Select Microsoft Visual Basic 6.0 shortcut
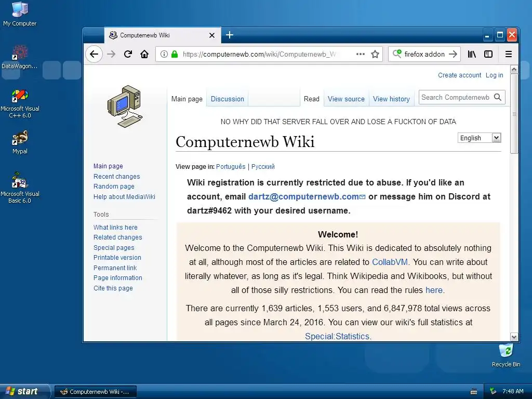The height and width of the screenshot is (399, 532). (x=20, y=188)
